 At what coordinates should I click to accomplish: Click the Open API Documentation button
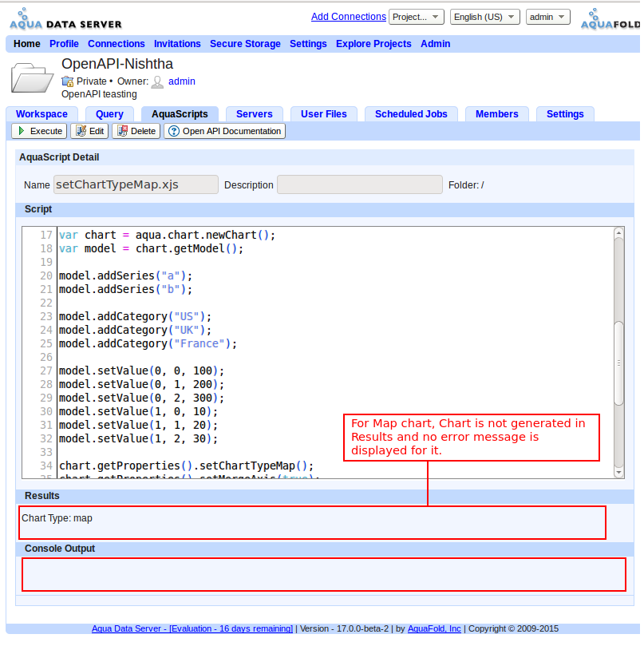tap(224, 131)
